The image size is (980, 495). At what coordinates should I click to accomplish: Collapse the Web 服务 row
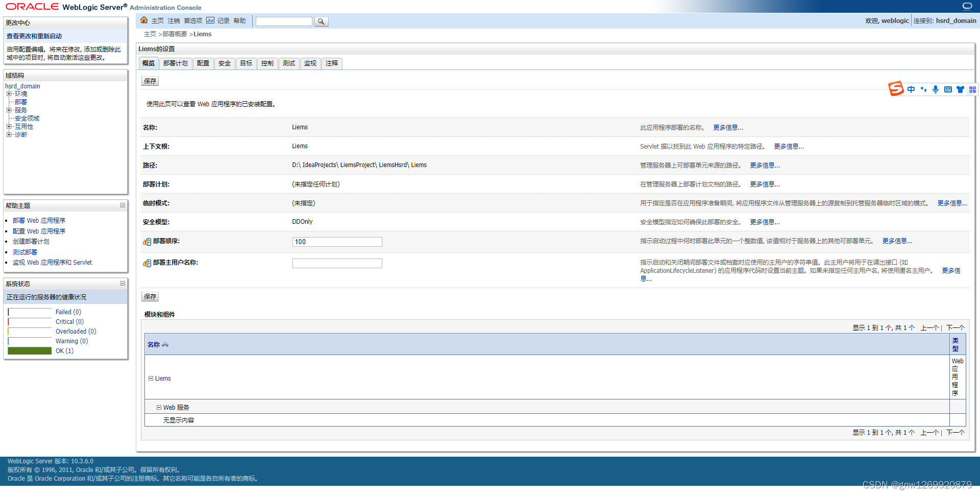tap(159, 408)
